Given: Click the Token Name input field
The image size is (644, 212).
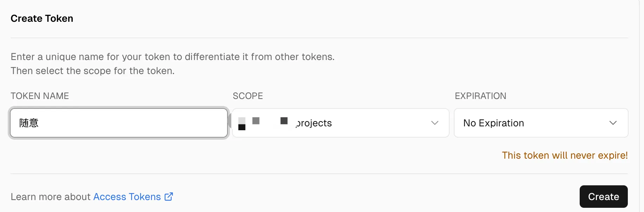Looking at the screenshot, I should (119, 123).
